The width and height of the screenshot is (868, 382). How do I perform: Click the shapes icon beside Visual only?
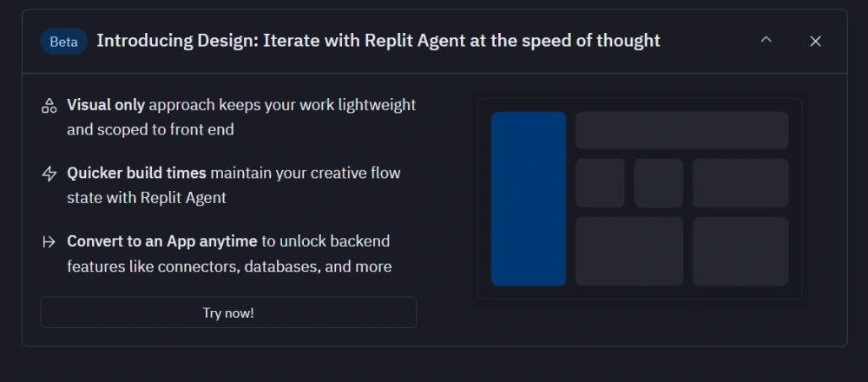(x=49, y=106)
